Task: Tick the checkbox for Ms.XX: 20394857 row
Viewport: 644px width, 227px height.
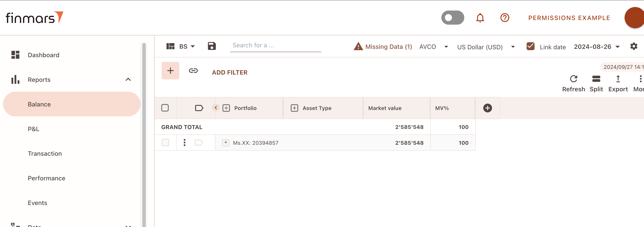Action: coord(165,143)
